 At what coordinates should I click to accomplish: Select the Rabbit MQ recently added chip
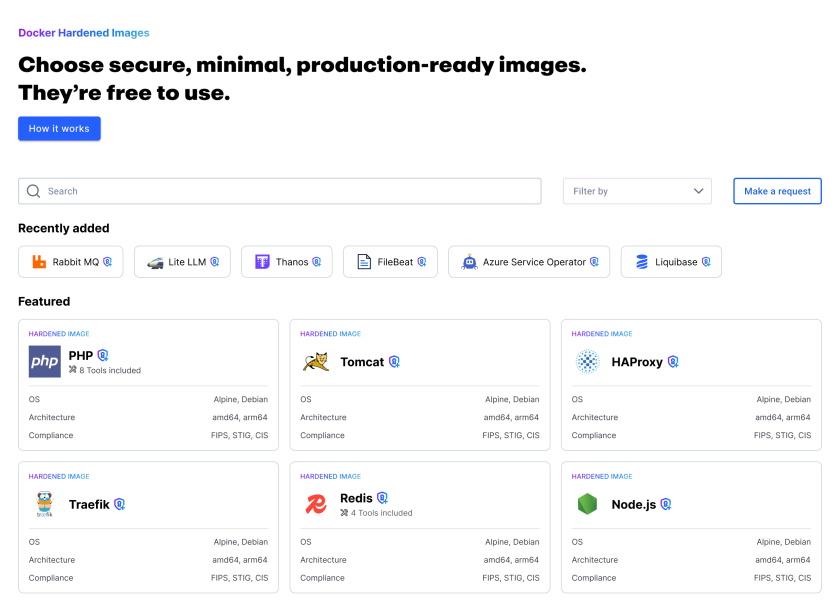[71, 262]
